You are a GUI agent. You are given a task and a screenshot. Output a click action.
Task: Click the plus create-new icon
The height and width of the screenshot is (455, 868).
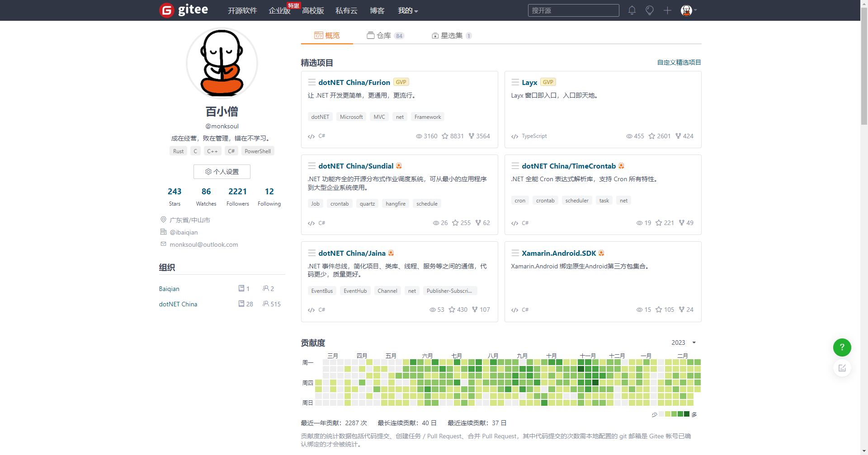point(667,10)
